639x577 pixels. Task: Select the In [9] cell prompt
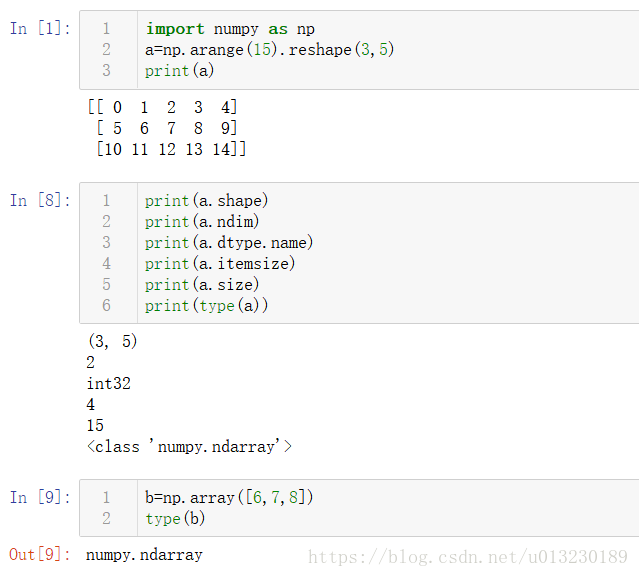tap(40, 497)
